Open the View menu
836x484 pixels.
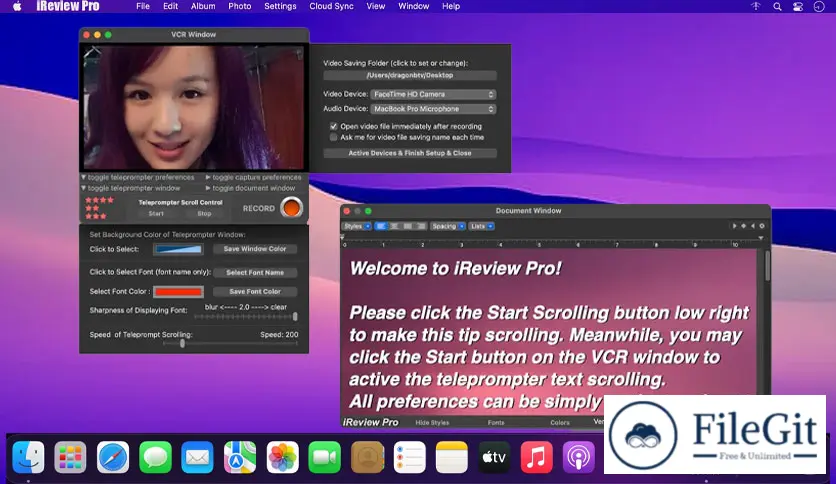click(376, 6)
